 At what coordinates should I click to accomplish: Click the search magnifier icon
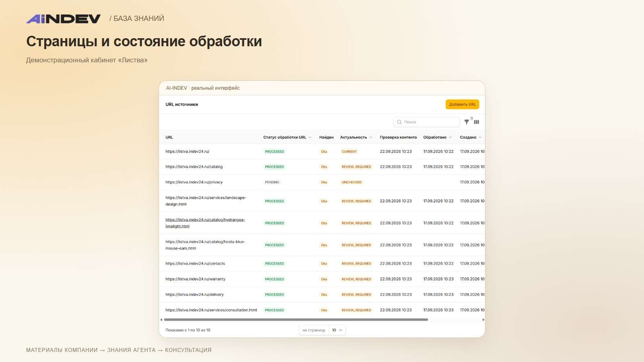[399, 122]
